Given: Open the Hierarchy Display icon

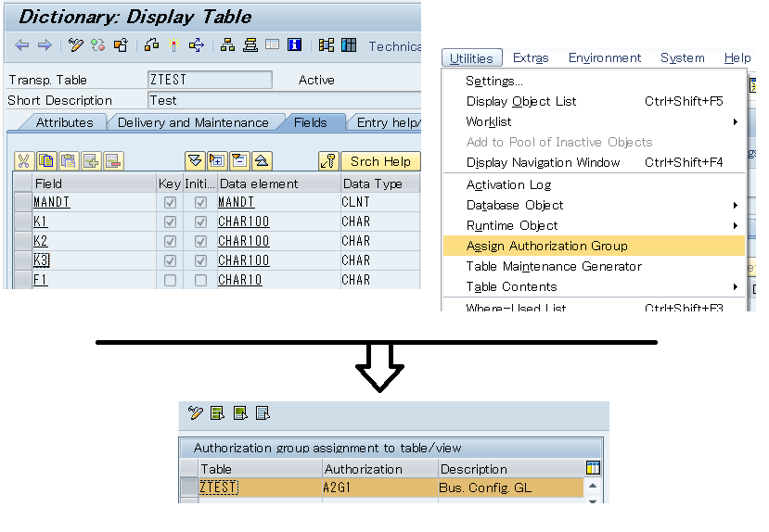Looking at the screenshot, I should point(327,45).
